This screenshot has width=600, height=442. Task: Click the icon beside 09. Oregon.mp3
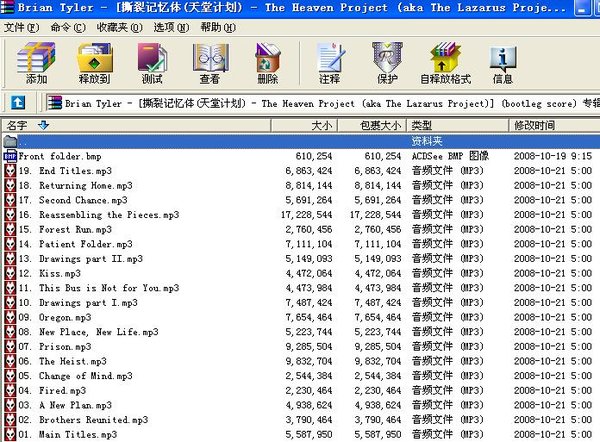[x=10, y=318]
